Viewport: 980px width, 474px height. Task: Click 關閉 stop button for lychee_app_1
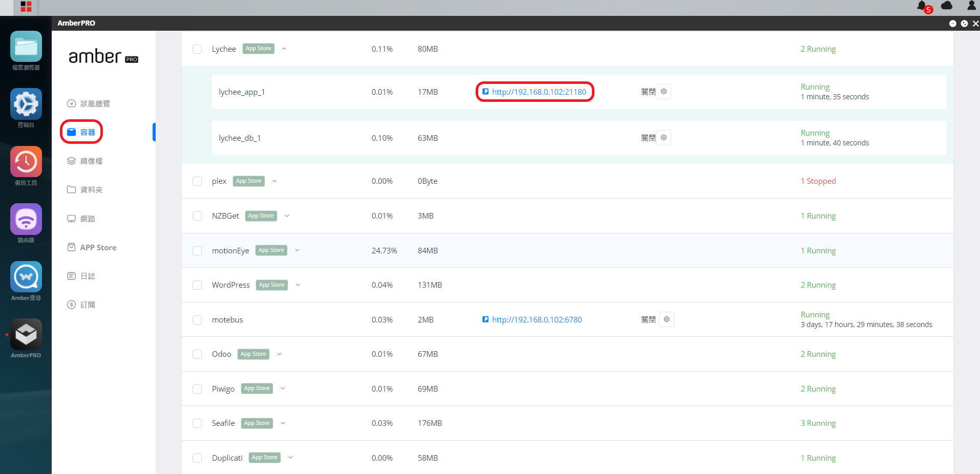click(648, 92)
